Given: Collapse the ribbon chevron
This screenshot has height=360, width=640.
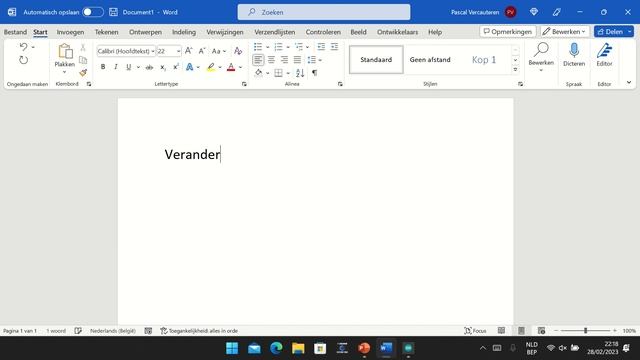Looking at the screenshot, I should tap(629, 82).
